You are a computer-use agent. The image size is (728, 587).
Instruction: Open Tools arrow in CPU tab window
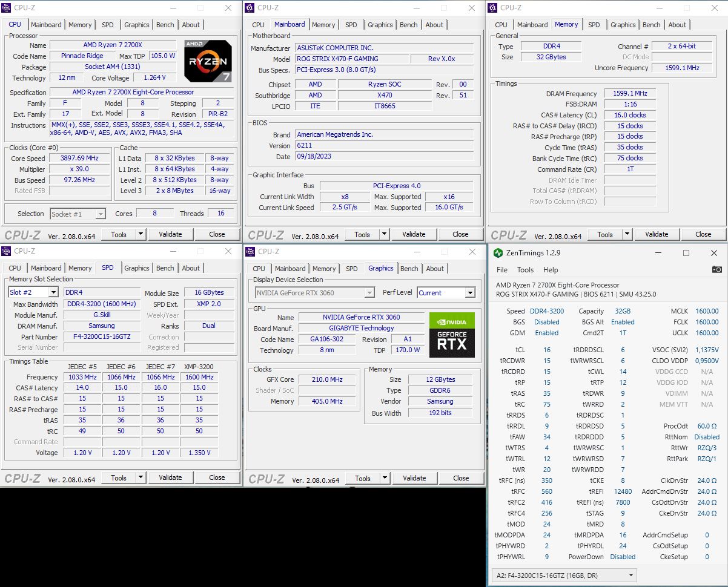tap(141, 234)
